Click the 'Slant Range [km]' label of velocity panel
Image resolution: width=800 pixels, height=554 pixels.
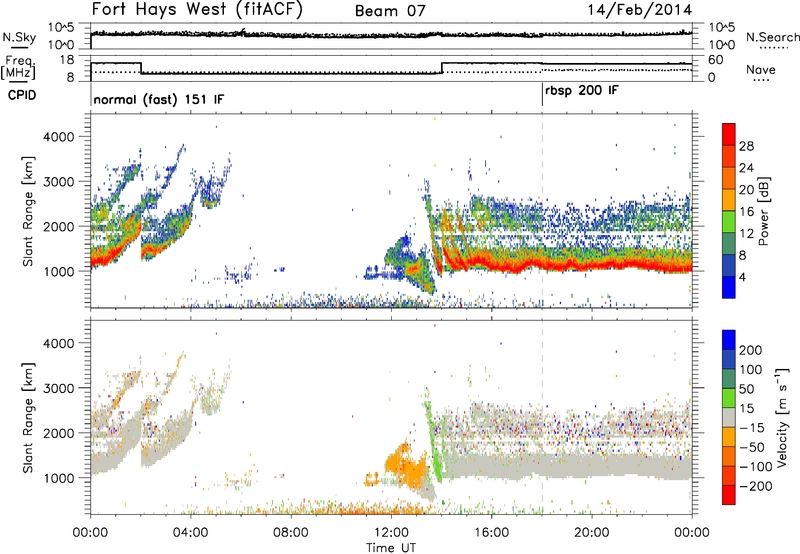[28, 418]
